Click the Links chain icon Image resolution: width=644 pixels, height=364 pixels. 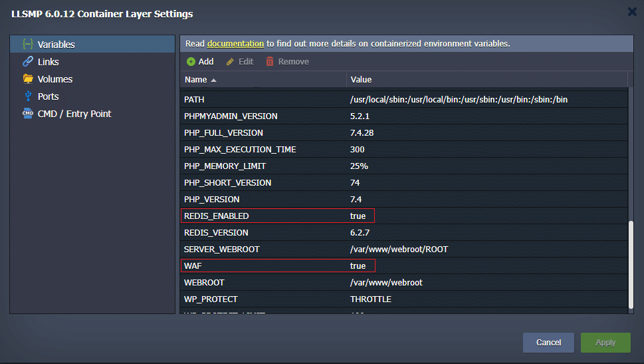[28, 62]
